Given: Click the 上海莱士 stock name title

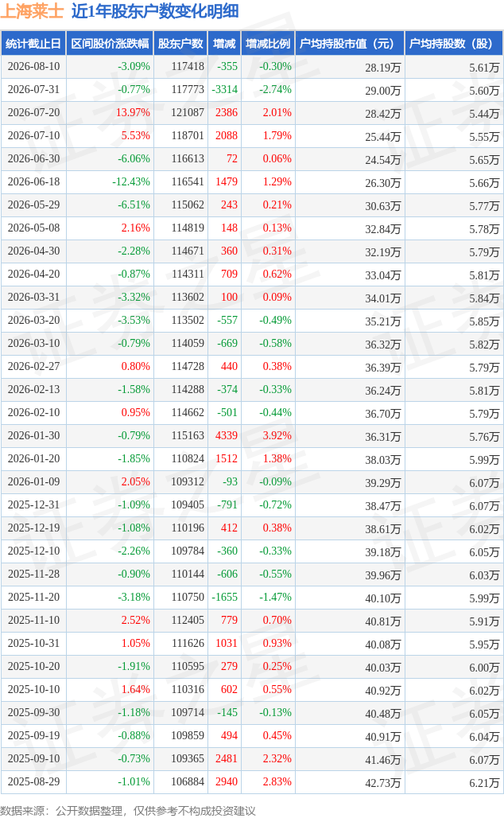Looking at the screenshot, I should [33, 11].
